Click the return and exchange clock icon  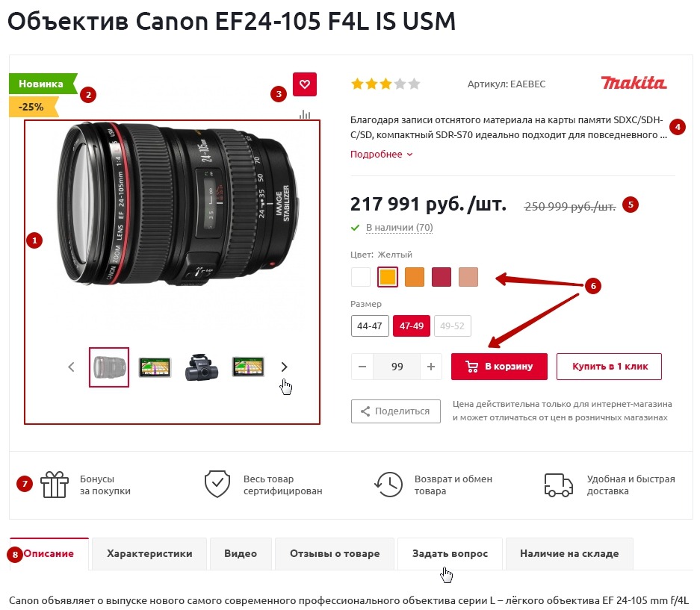tap(388, 485)
